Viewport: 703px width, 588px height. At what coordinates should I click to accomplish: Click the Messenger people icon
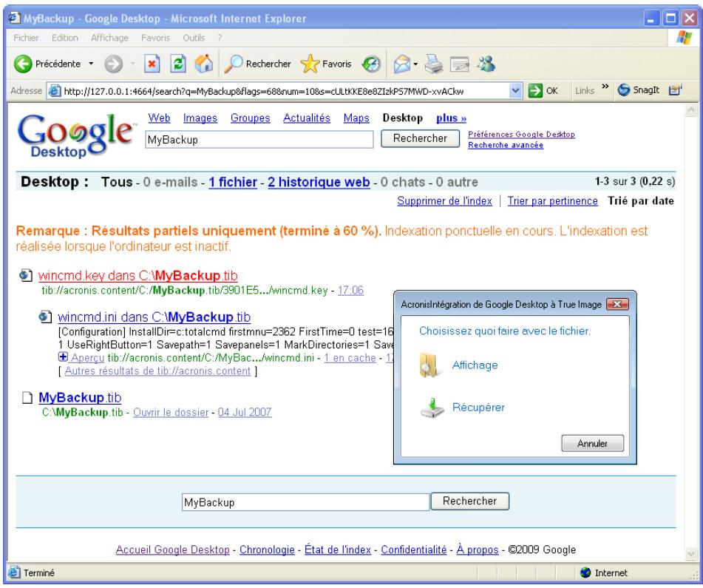[x=486, y=64]
